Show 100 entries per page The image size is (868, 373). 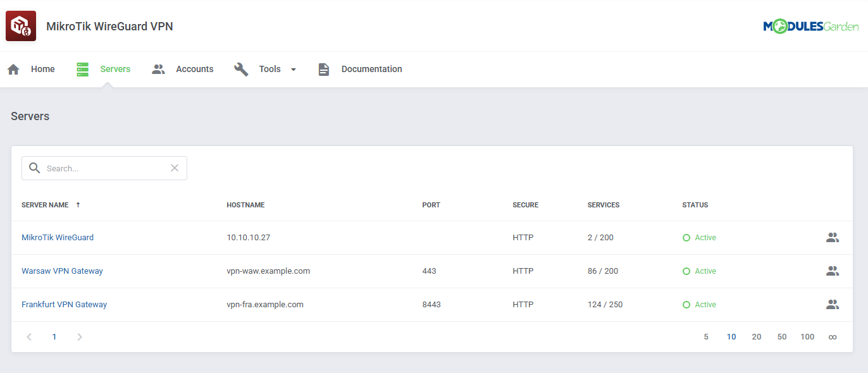point(807,337)
